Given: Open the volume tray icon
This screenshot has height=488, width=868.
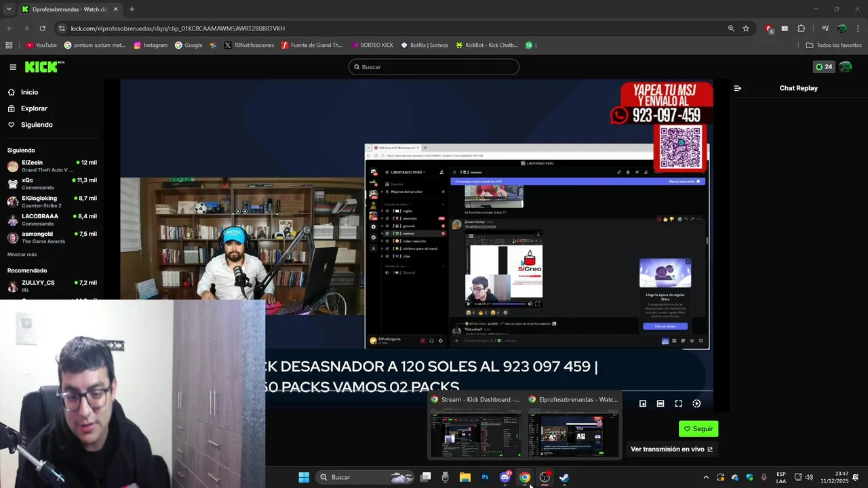Looking at the screenshot, I should (x=809, y=477).
